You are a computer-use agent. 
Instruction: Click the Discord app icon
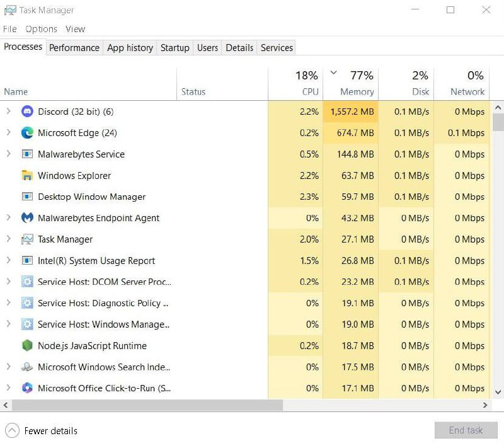click(27, 112)
